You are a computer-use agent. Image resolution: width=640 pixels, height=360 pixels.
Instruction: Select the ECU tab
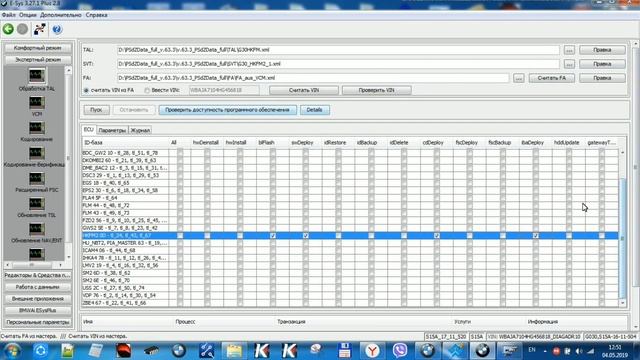tap(89, 129)
